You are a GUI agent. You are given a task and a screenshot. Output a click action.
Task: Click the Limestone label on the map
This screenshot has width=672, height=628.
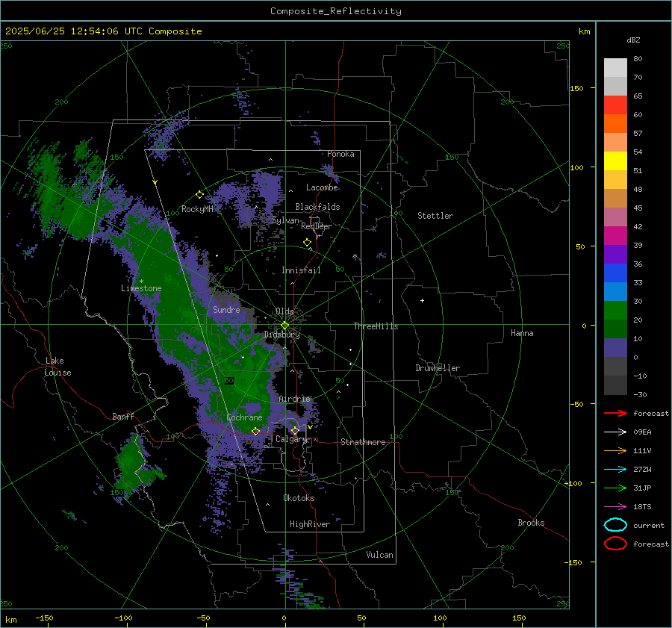(141, 288)
